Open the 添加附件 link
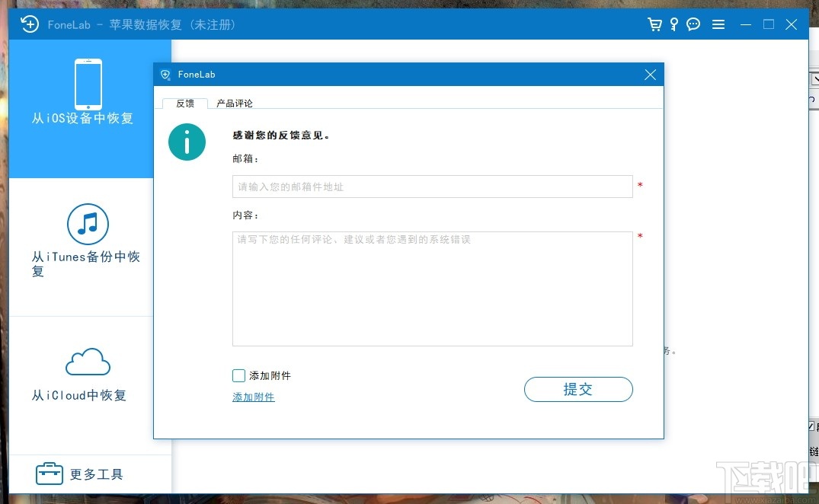 point(253,397)
